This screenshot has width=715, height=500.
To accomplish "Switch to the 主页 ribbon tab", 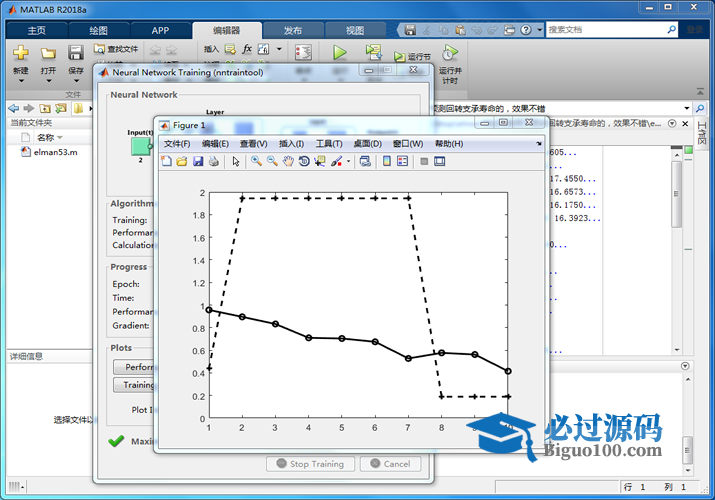I will (x=36, y=31).
